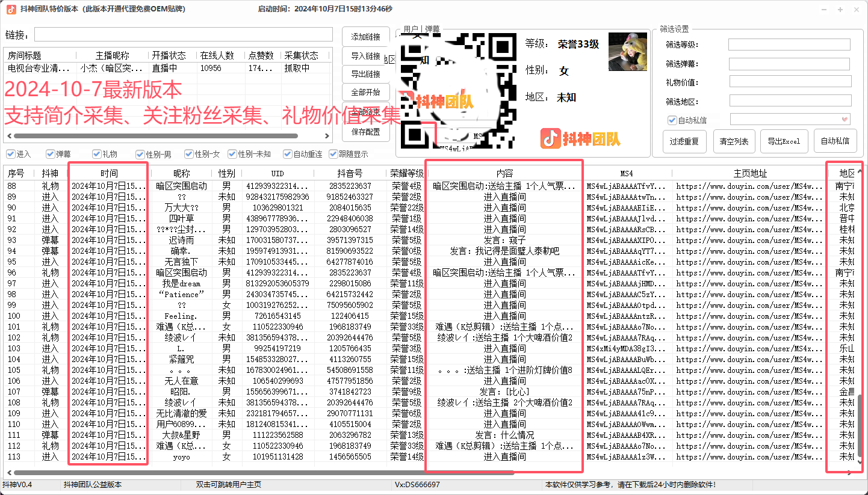The image size is (868, 495).
Task: Click the 保存配置 button
Action: (x=366, y=132)
